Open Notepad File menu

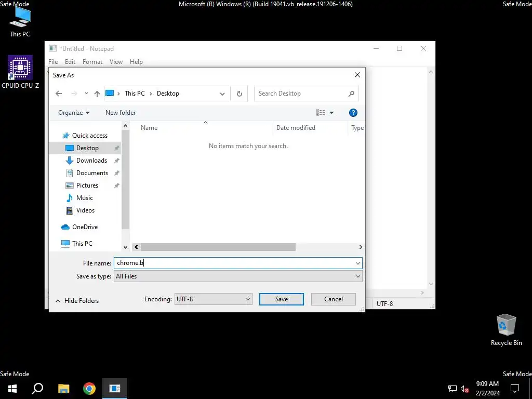click(x=53, y=62)
